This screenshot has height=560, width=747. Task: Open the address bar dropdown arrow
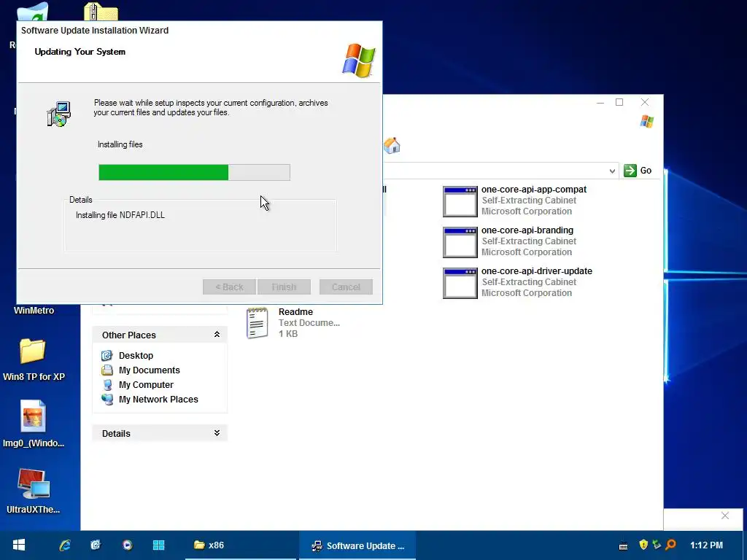pos(612,171)
